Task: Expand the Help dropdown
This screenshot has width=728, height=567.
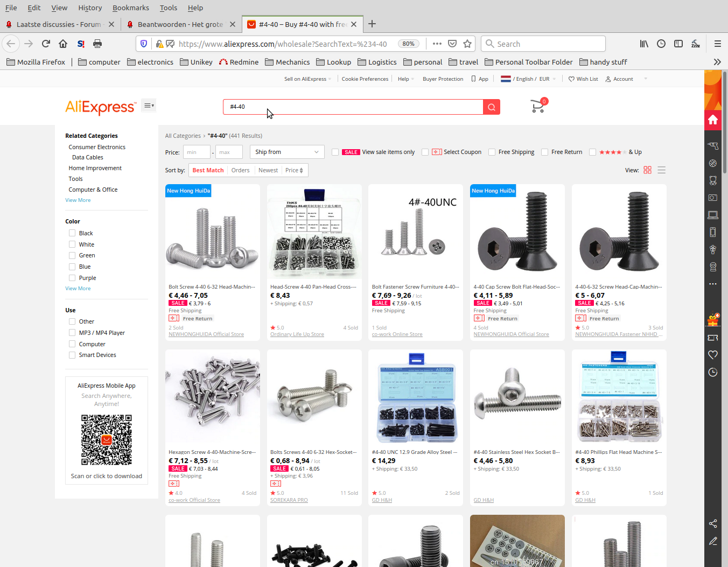Action: (x=406, y=79)
